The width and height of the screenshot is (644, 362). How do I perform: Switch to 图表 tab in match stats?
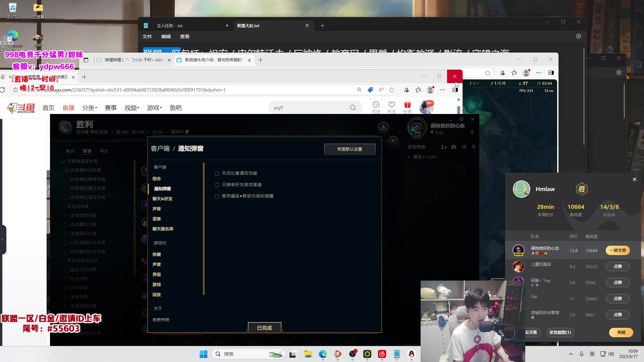pos(87,151)
